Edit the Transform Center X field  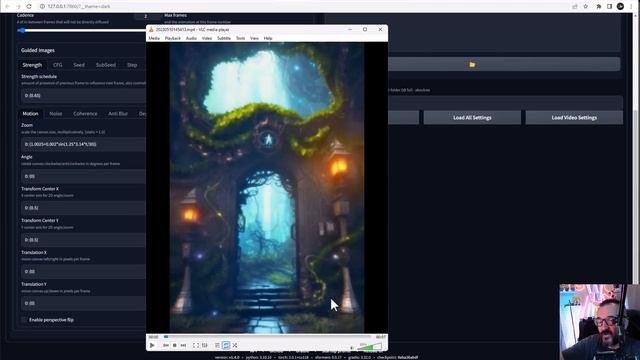[83, 208]
